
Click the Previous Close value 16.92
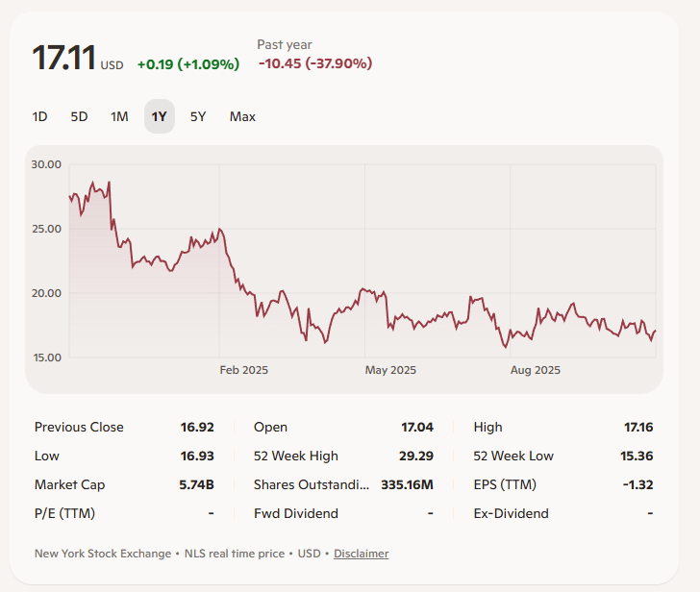(197, 427)
